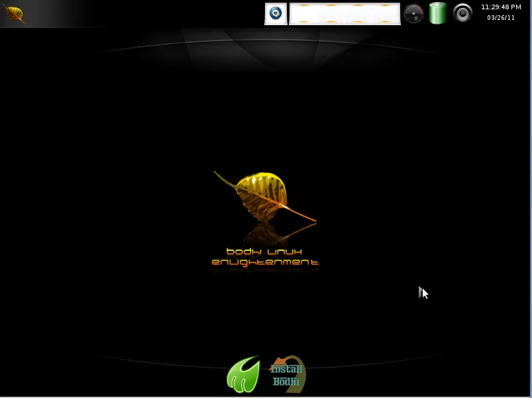Switch to the second desktop in pager
Viewport: 532px width, 398px height.
click(331, 14)
